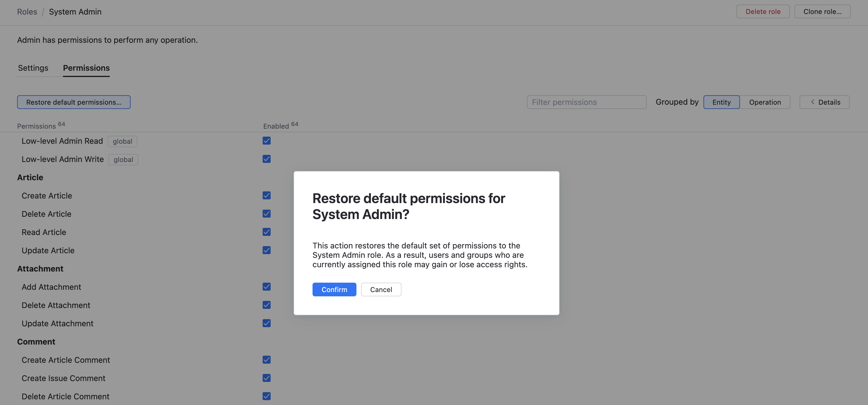Click Restore default permissions

[x=74, y=102]
